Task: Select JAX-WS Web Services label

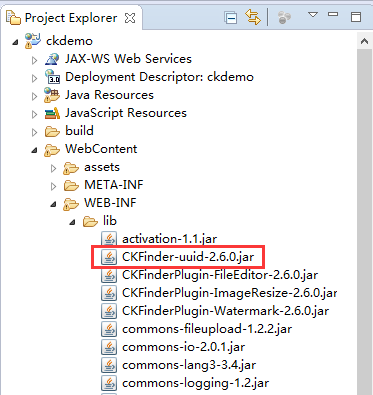Action: pos(128,59)
